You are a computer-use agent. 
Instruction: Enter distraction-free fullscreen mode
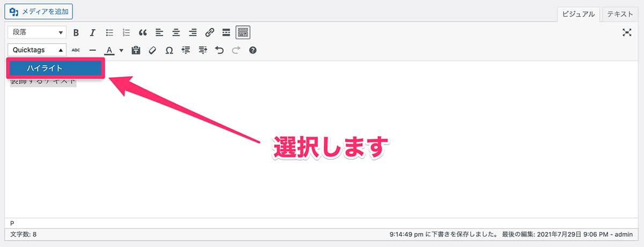coord(626,33)
